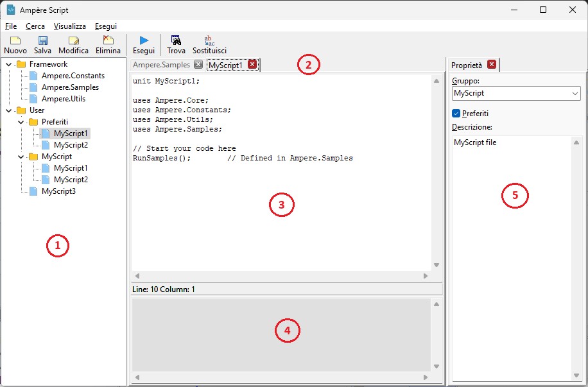The width and height of the screenshot is (588, 387).
Task: Click the Salva floppy disk icon
Action: click(43, 40)
